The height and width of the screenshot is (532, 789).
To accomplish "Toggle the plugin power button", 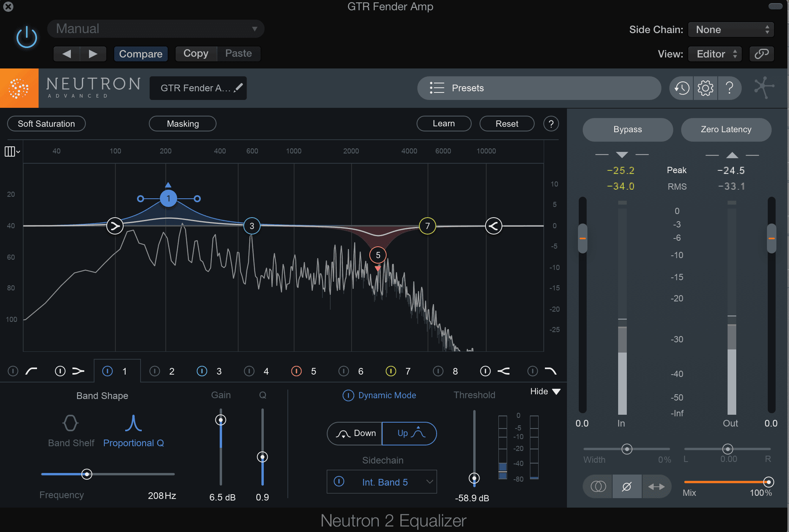I will click(x=27, y=37).
